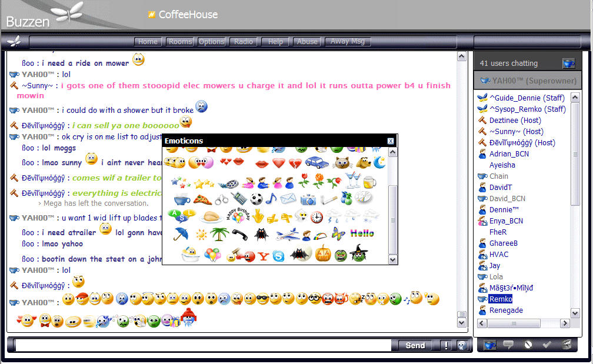Pick the jack-o-lantern pumpkin emoticon
The width and height of the screenshot is (593, 364).
pos(323,253)
